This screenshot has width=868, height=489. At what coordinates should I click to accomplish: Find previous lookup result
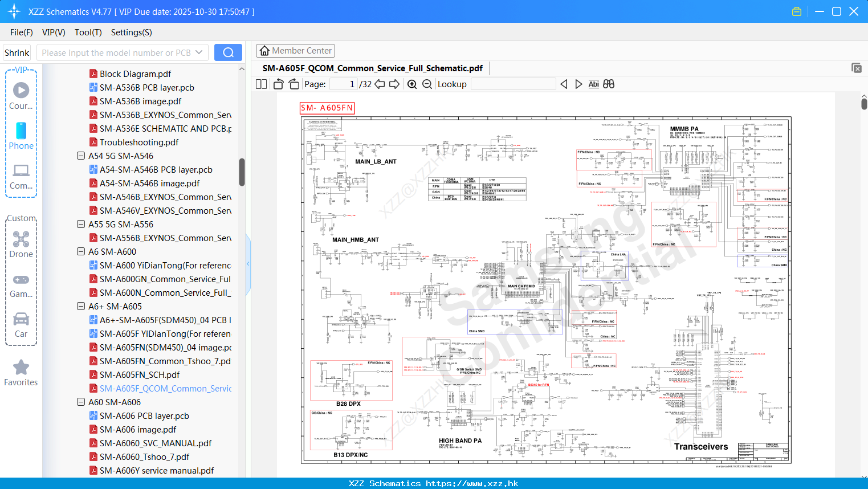coord(564,84)
